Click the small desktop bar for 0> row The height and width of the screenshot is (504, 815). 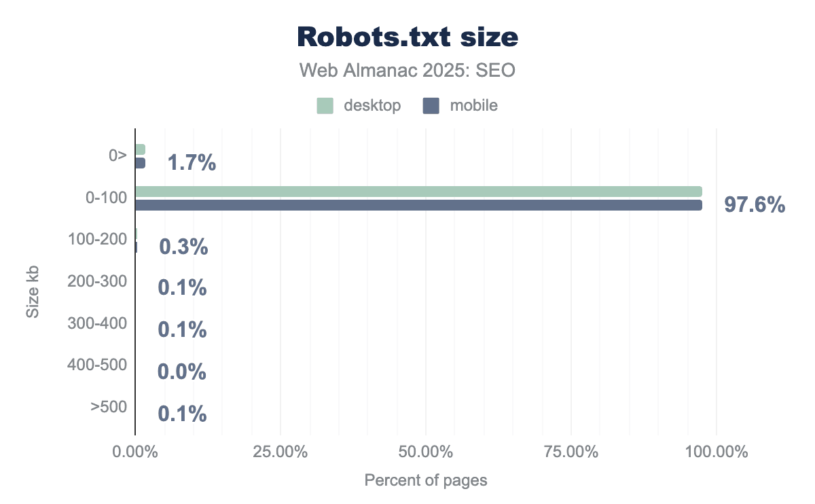(140, 149)
